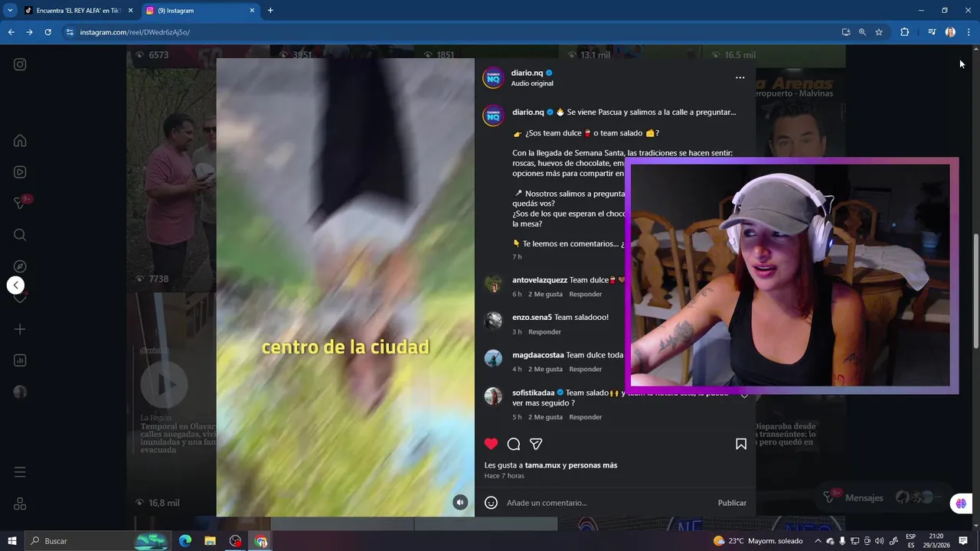This screenshot has height=551, width=980.
Task: Click the Publicar button
Action: click(732, 503)
